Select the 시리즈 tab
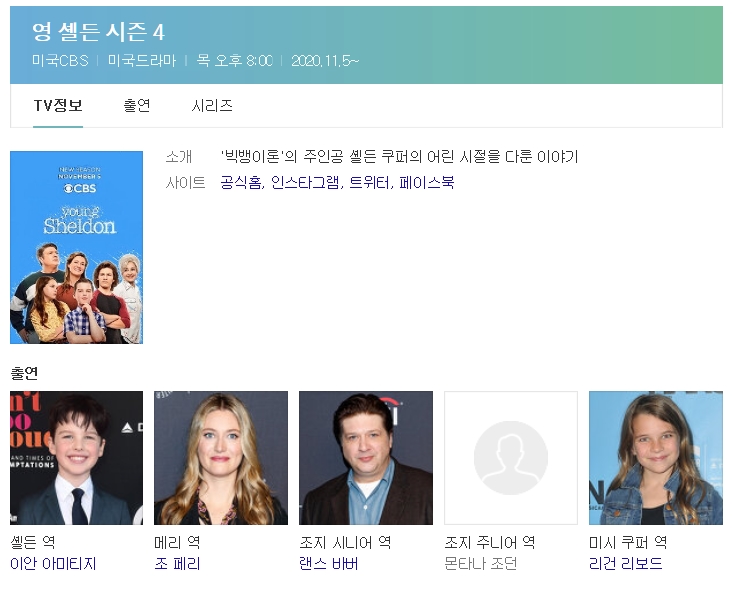732x598 pixels. (212, 105)
